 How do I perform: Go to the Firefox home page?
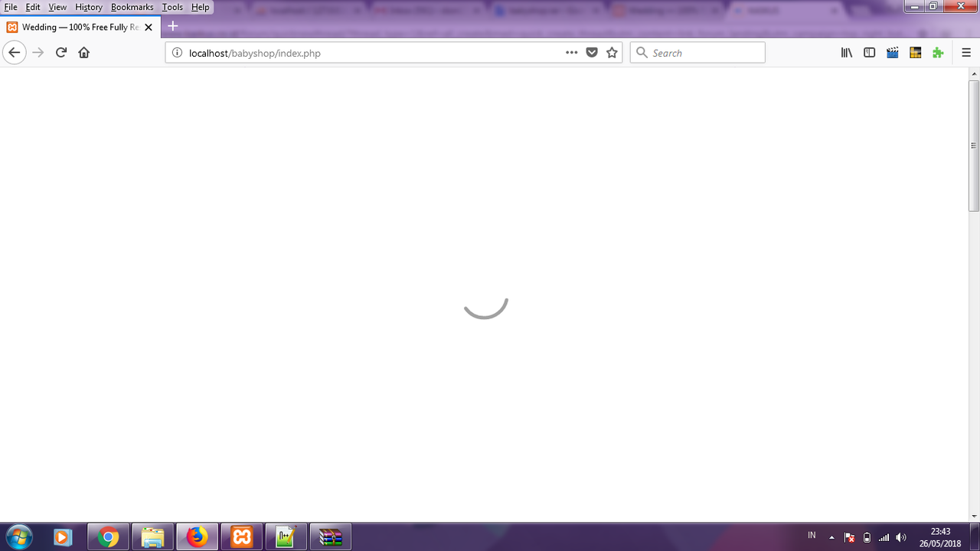84,53
